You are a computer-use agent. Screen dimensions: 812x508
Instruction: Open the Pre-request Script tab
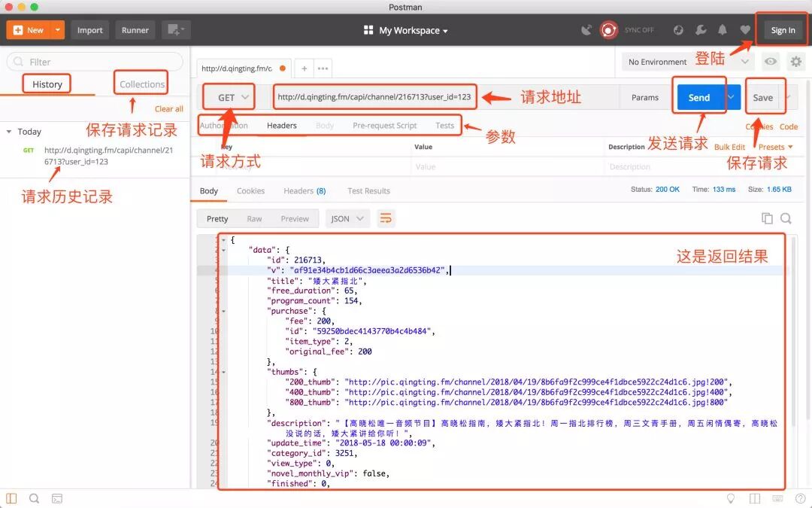[384, 126]
